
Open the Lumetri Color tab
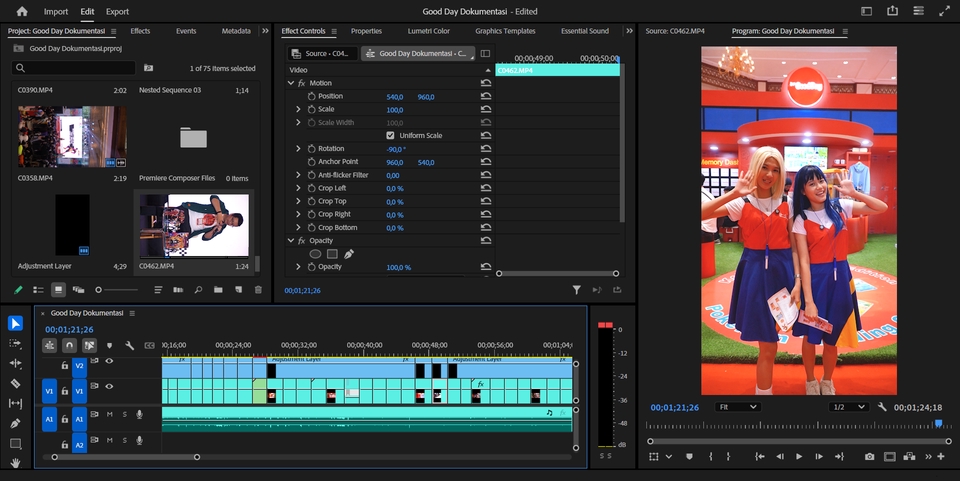coord(429,31)
